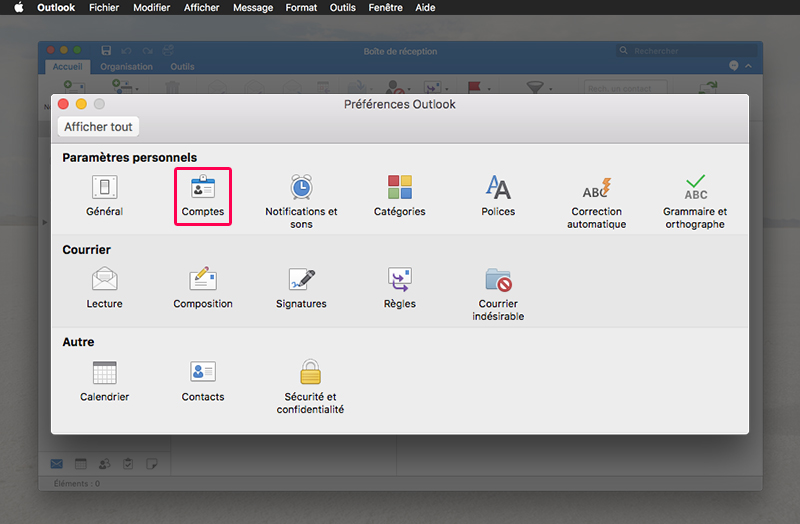
Task: Open the Message menu
Action: tap(253, 8)
